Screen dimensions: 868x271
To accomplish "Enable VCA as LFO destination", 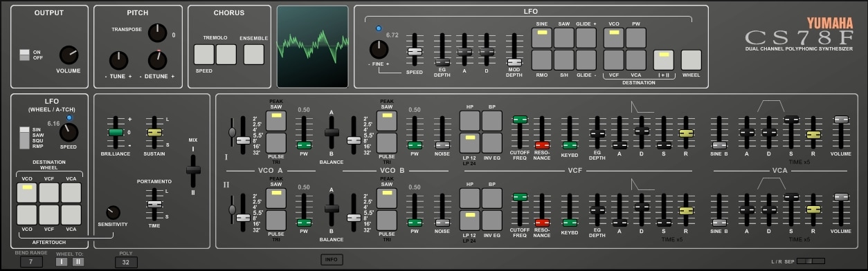I will coord(636,59).
